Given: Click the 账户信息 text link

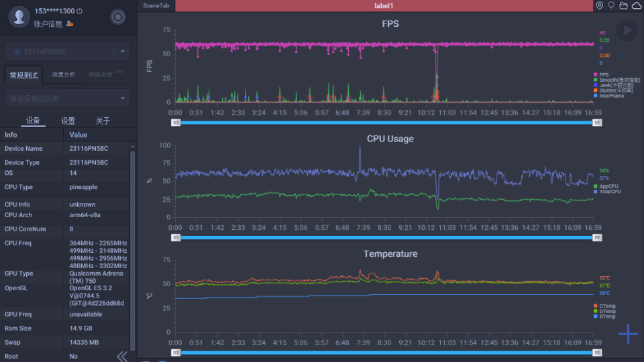Looking at the screenshot, I should tap(48, 24).
